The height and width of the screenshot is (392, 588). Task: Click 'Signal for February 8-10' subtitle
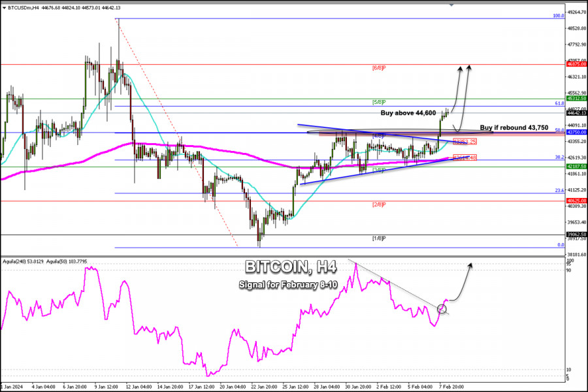[288, 285]
